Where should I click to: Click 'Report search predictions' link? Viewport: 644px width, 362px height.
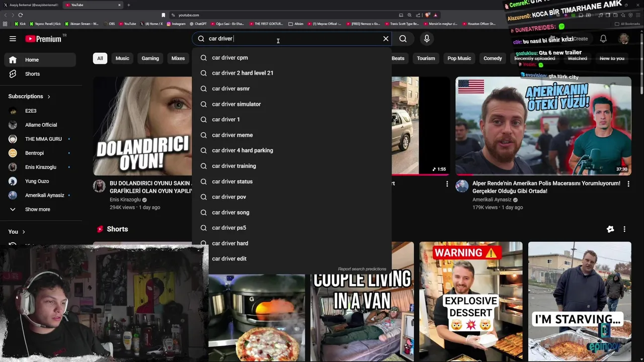[x=362, y=269]
